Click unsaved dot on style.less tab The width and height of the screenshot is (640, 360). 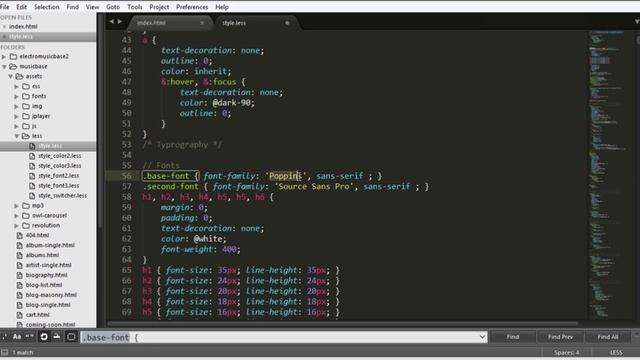tap(287, 23)
